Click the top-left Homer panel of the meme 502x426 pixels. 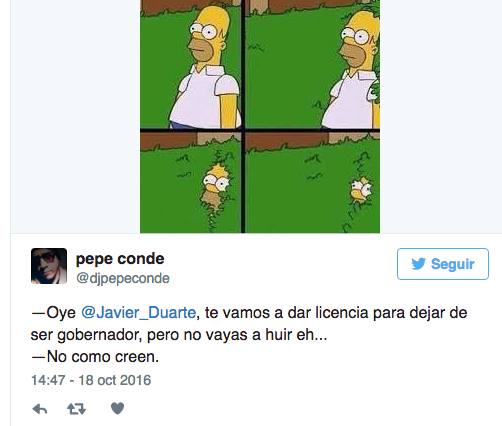click(x=190, y=64)
